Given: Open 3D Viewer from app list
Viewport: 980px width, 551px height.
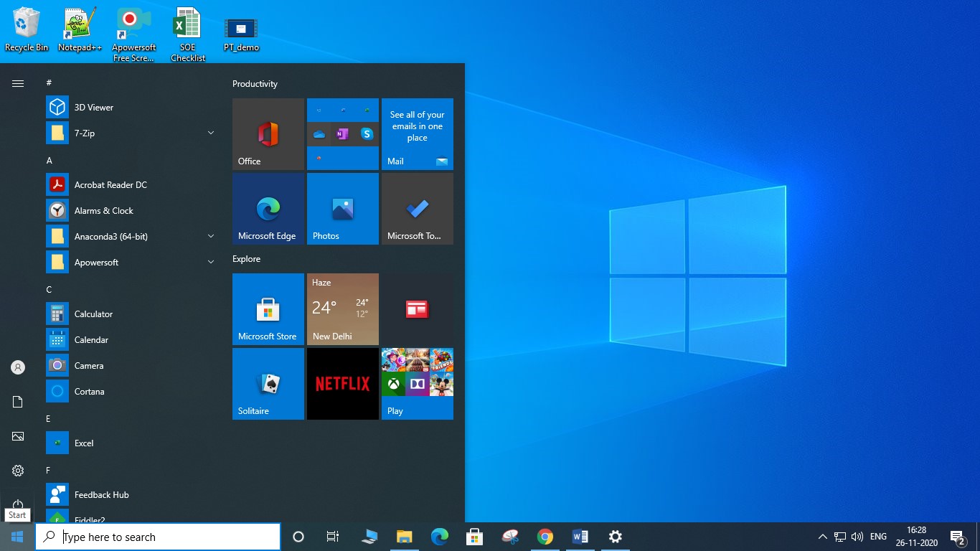Looking at the screenshot, I should [131, 108].
